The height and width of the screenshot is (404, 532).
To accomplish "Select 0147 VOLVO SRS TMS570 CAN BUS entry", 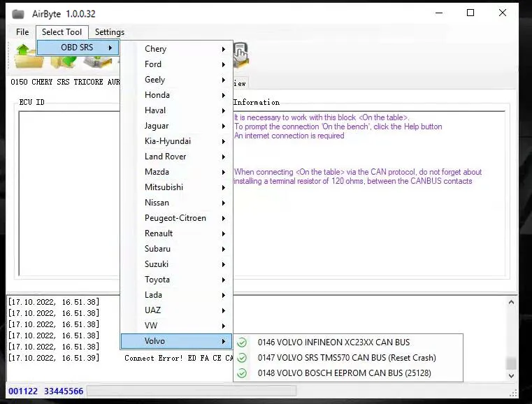I will [347, 358].
